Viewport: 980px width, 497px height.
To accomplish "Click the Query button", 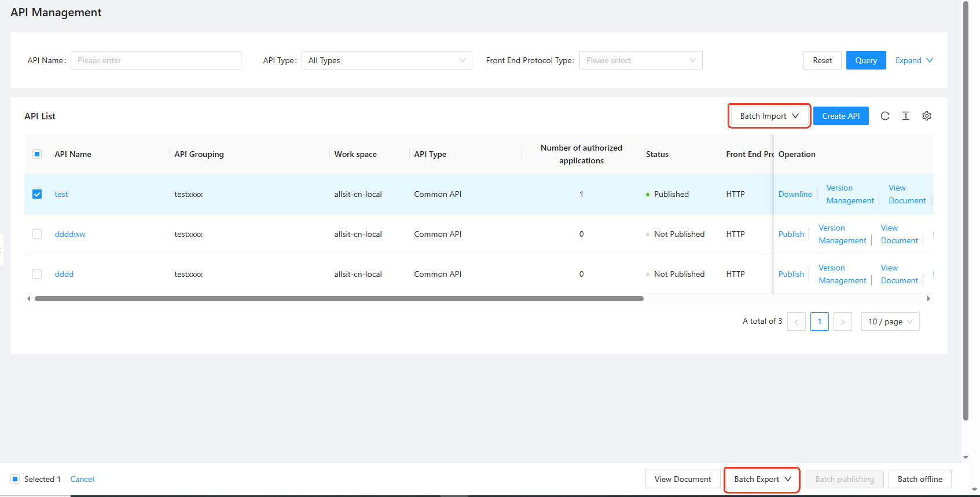I will click(866, 60).
